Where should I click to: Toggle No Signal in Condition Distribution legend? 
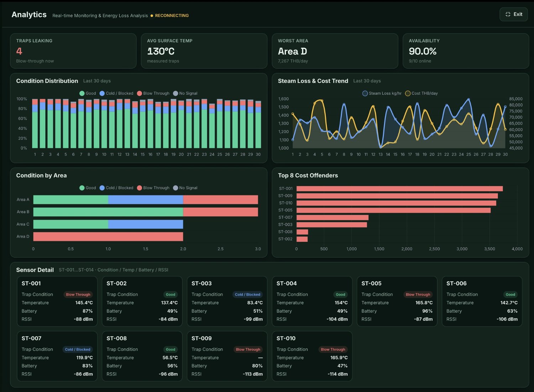[x=185, y=93]
